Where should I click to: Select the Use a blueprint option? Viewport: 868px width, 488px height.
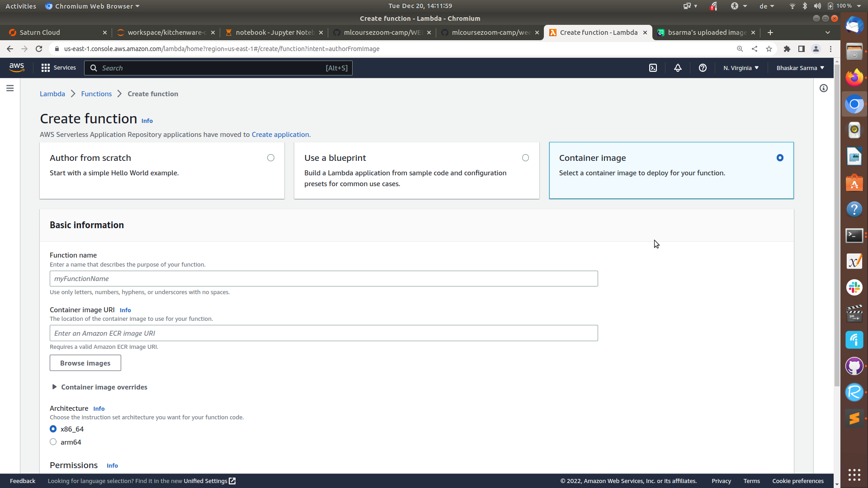525,158
